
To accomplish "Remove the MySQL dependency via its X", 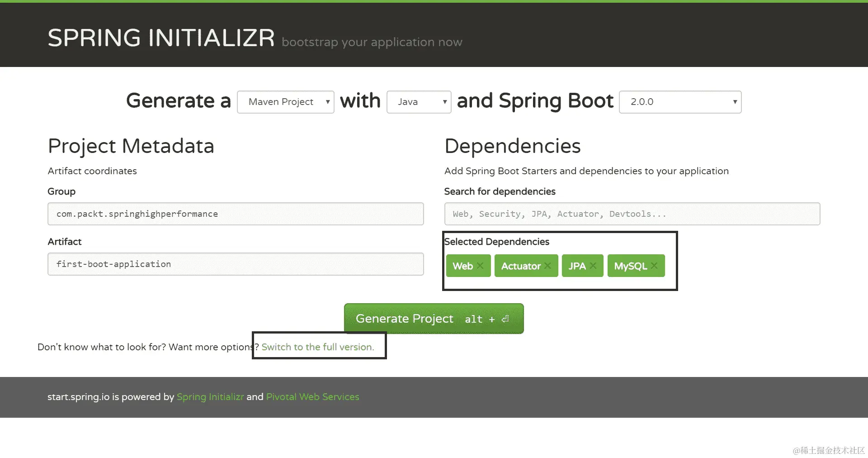I will [x=654, y=266].
